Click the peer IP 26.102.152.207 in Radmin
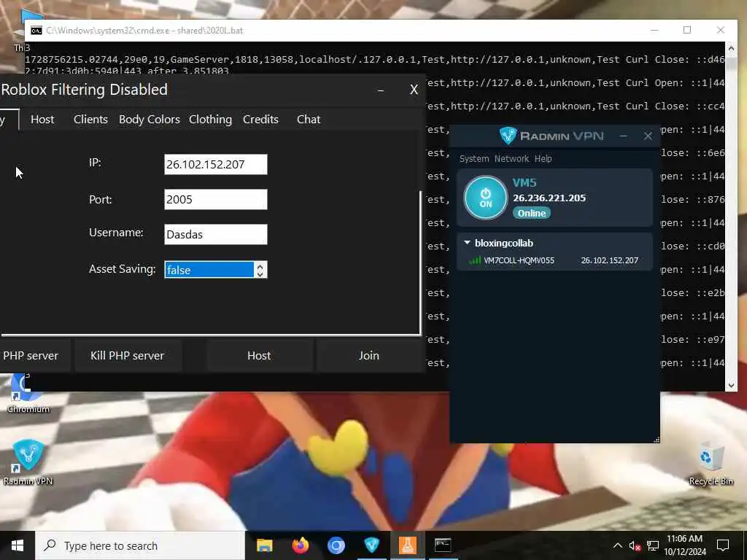747x560 pixels. click(609, 260)
